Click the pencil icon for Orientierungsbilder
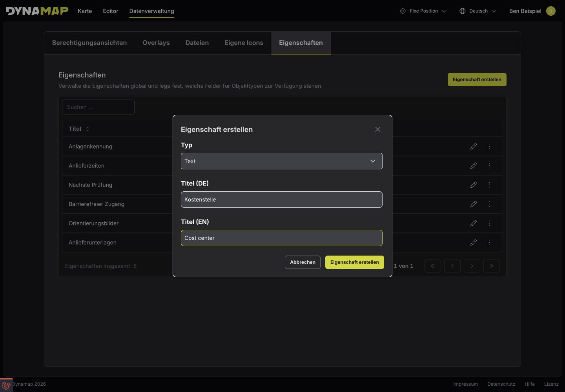 [x=474, y=223]
